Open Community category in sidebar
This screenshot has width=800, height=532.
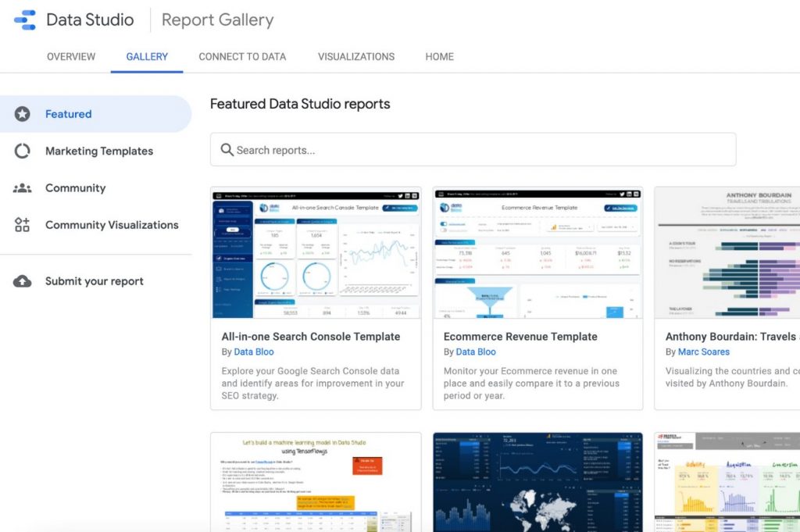click(95, 188)
